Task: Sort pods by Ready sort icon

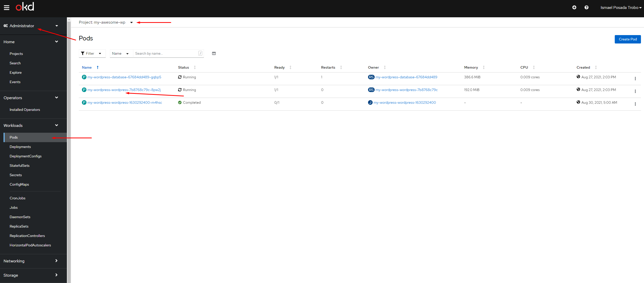Action: coord(290,67)
